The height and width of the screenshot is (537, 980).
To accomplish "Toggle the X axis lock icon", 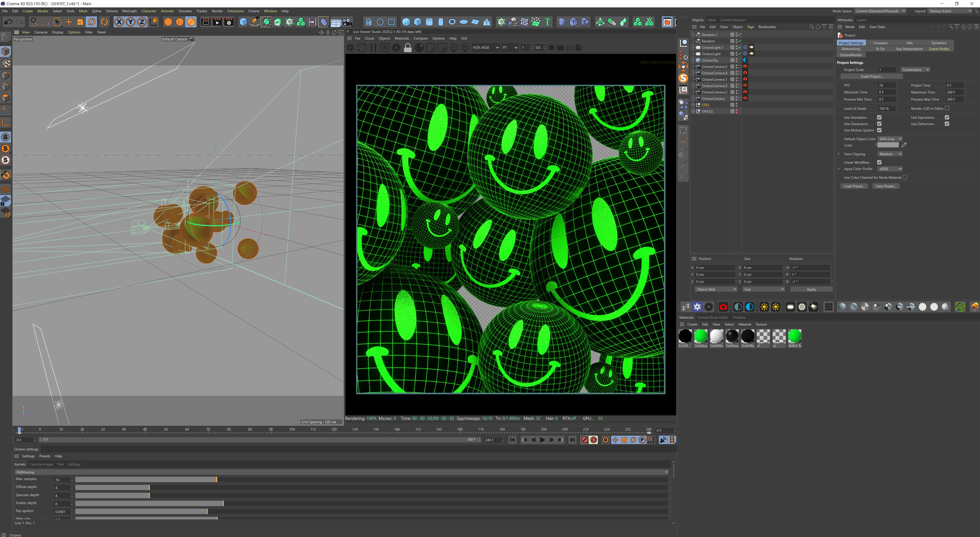I will [119, 22].
